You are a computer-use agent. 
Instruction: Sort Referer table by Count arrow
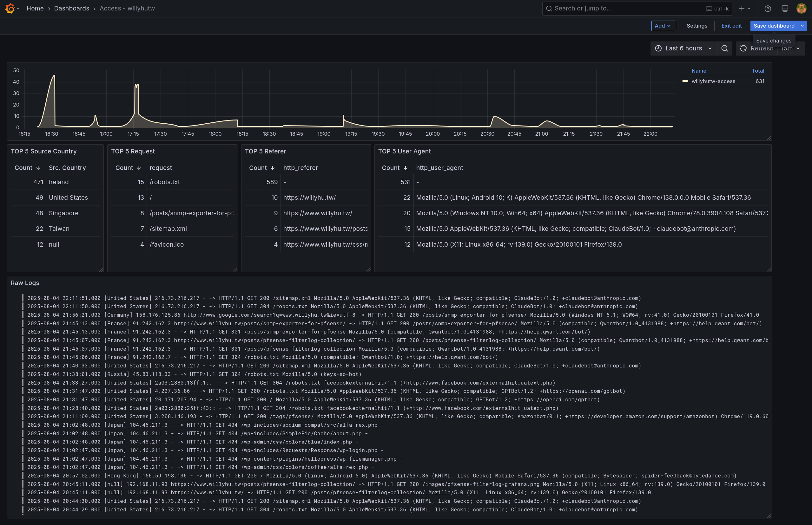[x=272, y=168]
